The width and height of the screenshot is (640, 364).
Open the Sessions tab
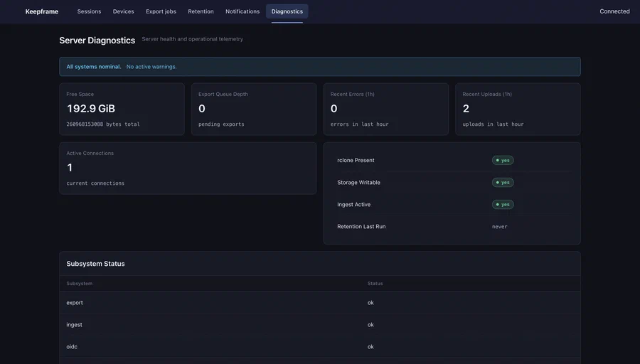point(89,11)
